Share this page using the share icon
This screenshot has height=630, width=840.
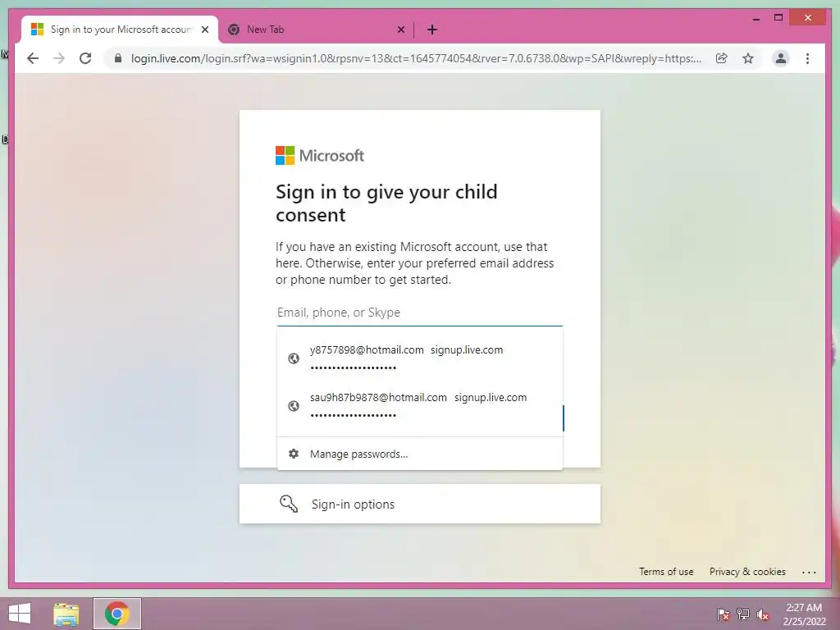722,58
